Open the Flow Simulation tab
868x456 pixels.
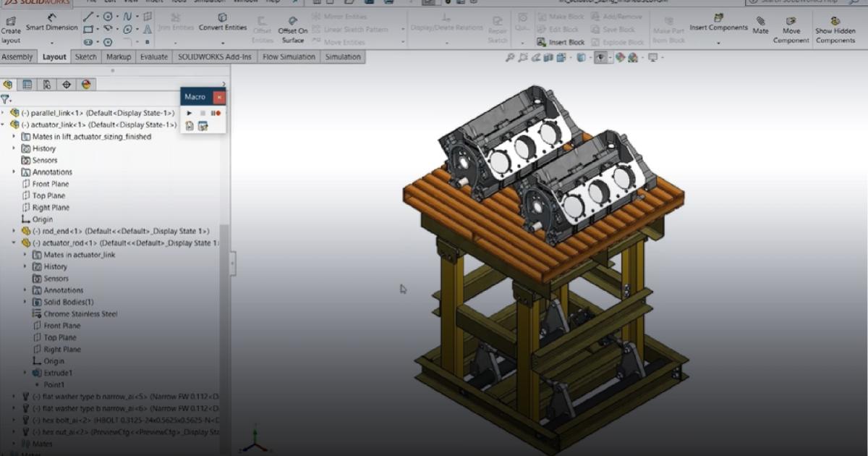point(289,57)
